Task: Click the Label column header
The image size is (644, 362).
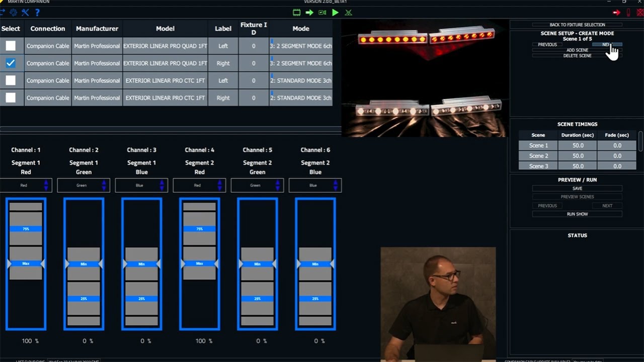Action: coord(223,29)
